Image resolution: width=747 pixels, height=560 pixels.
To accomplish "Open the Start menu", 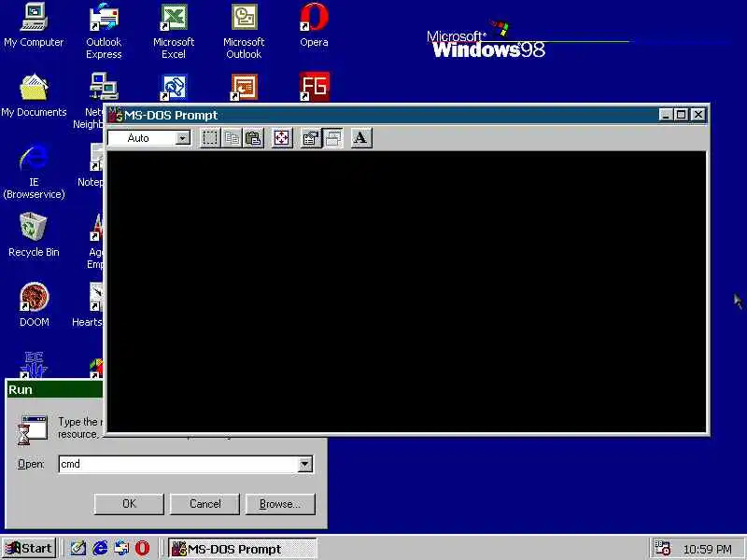I will tap(29, 548).
